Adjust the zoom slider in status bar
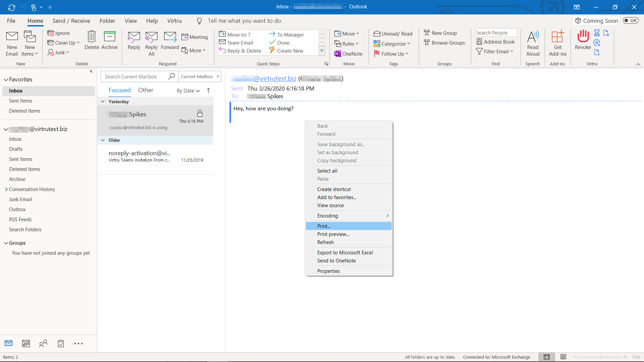The height and width of the screenshot is (362, 644). pyautogui.click(x=600, y=357)
